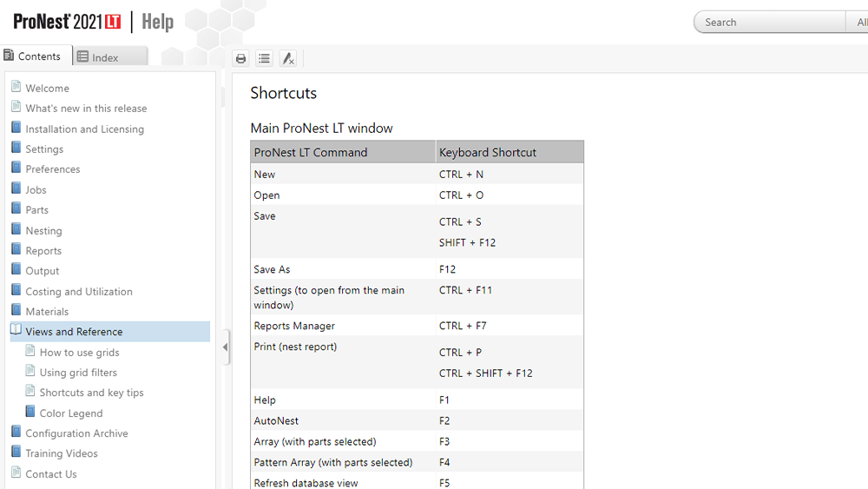868x489 pixels.
Task: Open the All search filter dropdown
Action: (x=858, y=23)
